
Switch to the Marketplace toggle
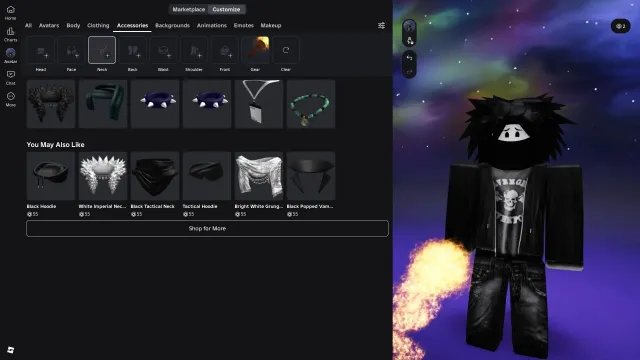[x=189, y=9]
